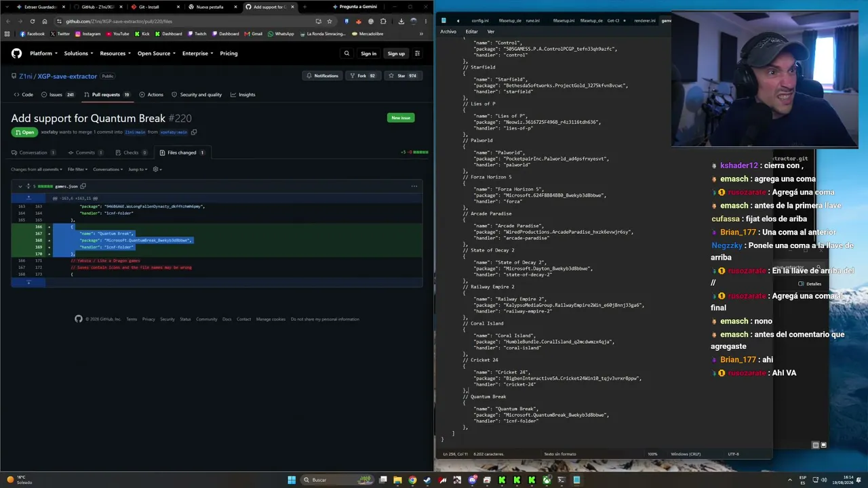The width and height of the screenshot is (868, 488).
Task: Switch to Commits tab
Action: pos(85,152)
